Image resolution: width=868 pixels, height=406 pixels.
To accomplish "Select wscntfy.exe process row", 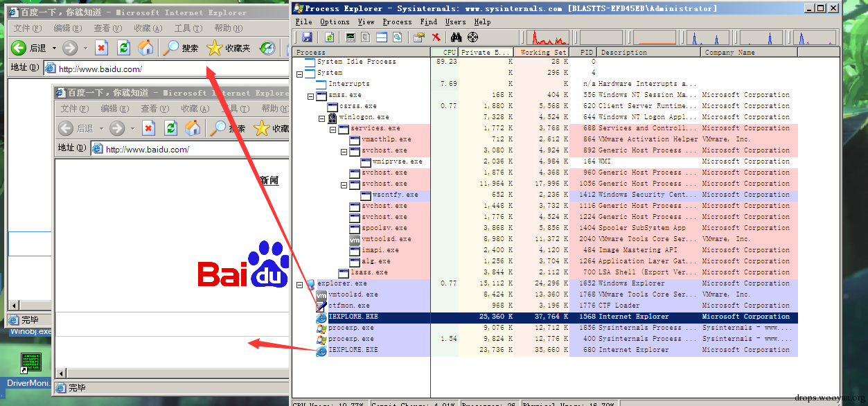I will point(547,195).
